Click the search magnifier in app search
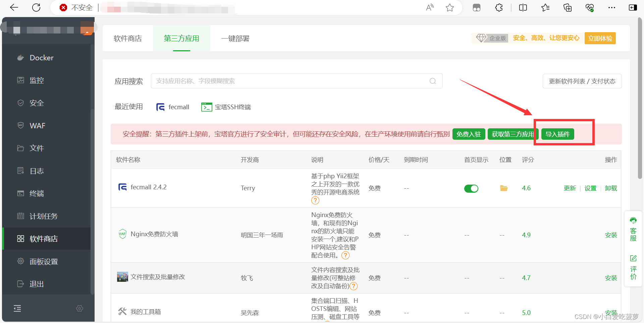 (x=432, y=81)
